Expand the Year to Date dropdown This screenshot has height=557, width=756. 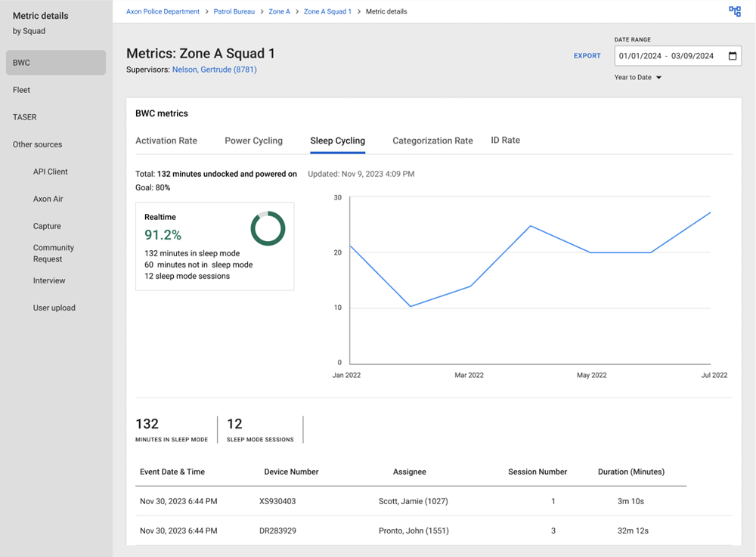pyautogui.click(x=640, y=77)
